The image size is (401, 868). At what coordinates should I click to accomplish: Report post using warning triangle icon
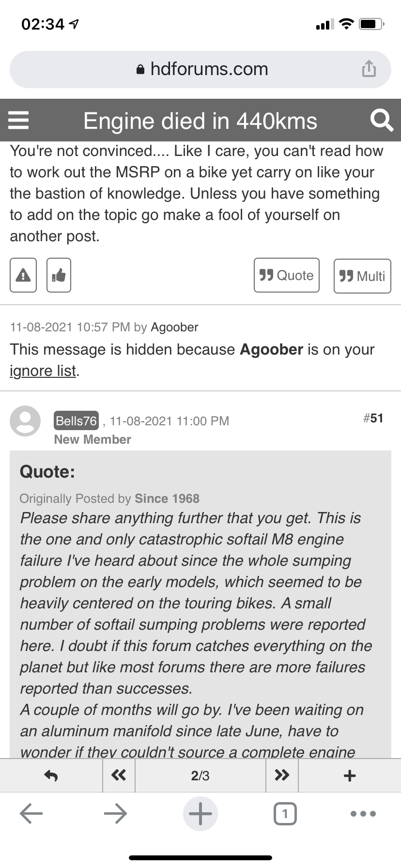click(23, 275)
